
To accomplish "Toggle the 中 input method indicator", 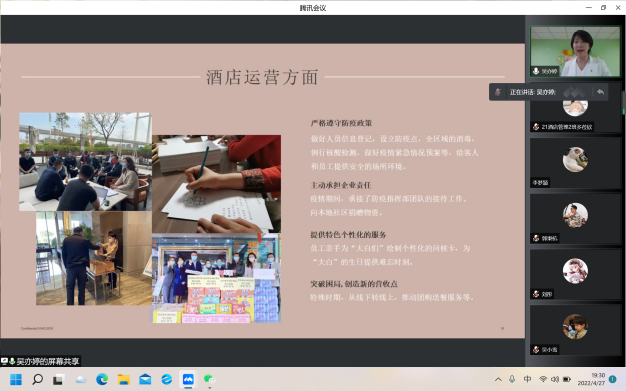I will [x=527, y=379].
